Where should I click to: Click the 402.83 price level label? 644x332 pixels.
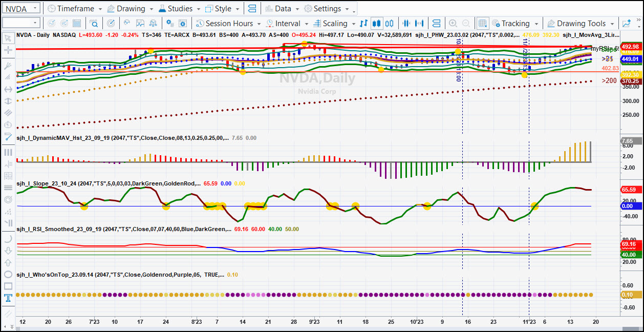(x=610, y=68)
